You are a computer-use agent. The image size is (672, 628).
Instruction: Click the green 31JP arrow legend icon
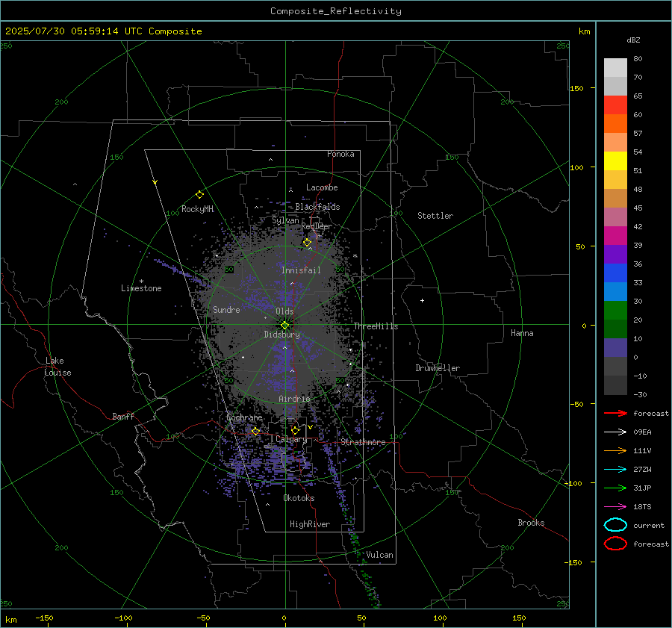(615, 488)
